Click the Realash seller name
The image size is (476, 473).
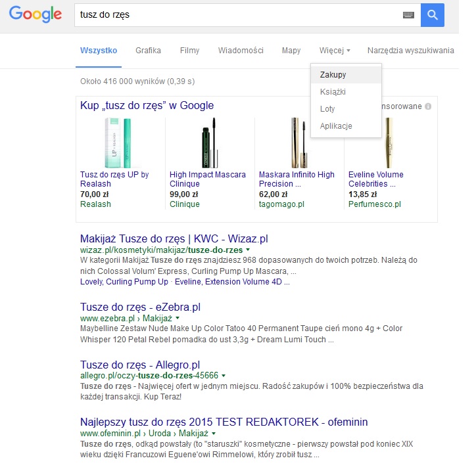click(95, 204)
